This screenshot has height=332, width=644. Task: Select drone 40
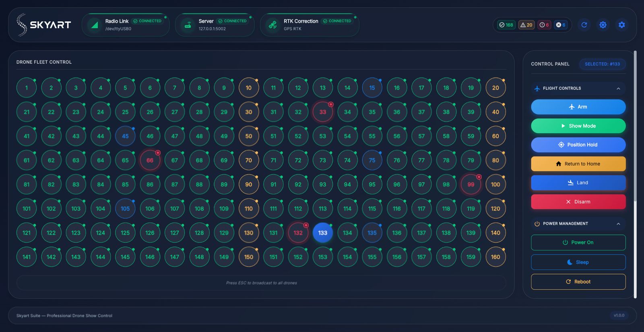click(x=495, y=112)
